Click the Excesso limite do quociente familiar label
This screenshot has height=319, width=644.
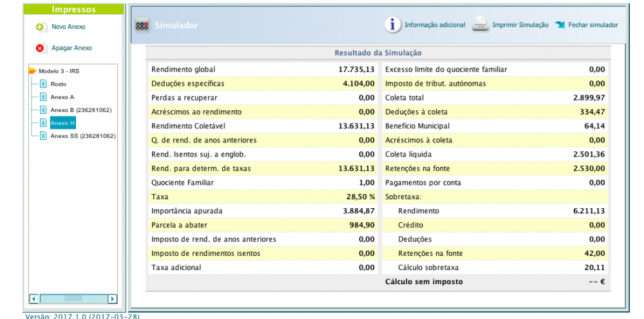click(x=446, y=70)
